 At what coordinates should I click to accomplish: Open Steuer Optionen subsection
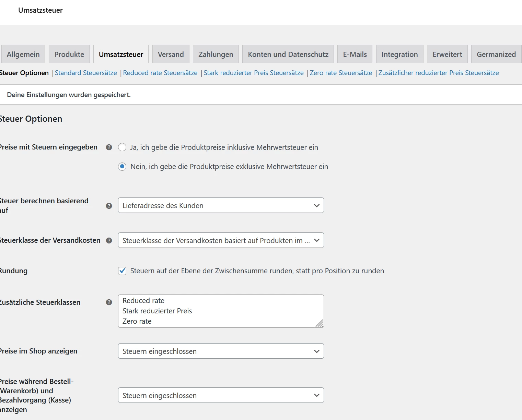24,73
